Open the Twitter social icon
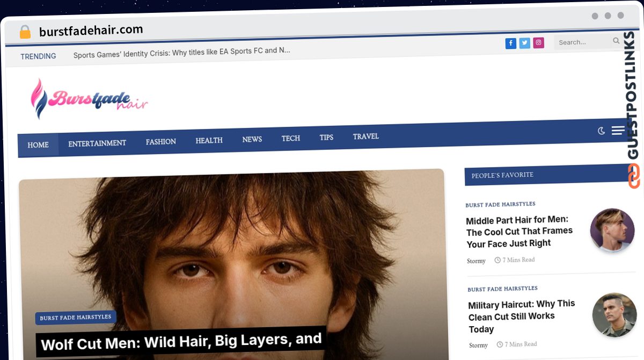Screen dimensions: 644x360 [x=524, y=43]
